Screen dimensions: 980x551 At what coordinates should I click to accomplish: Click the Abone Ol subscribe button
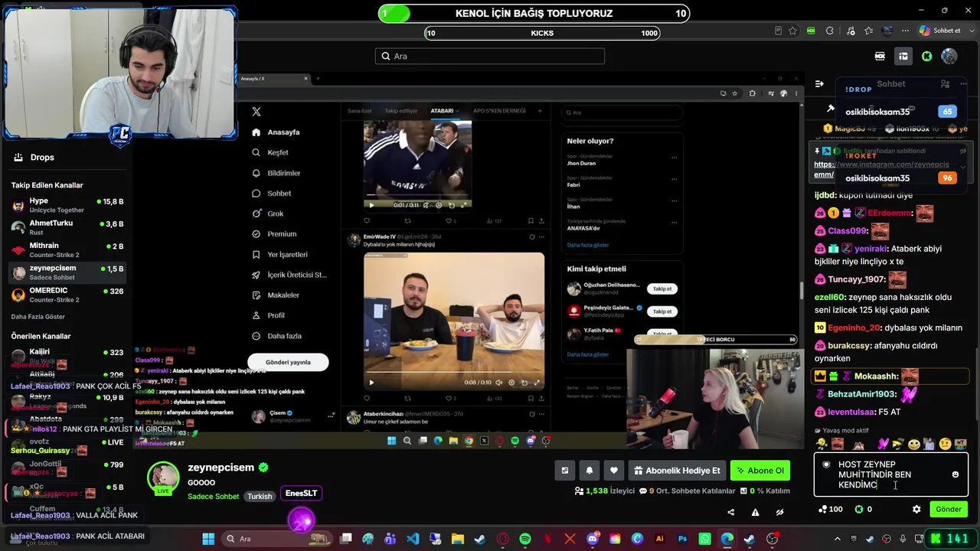tap(759, 471)
